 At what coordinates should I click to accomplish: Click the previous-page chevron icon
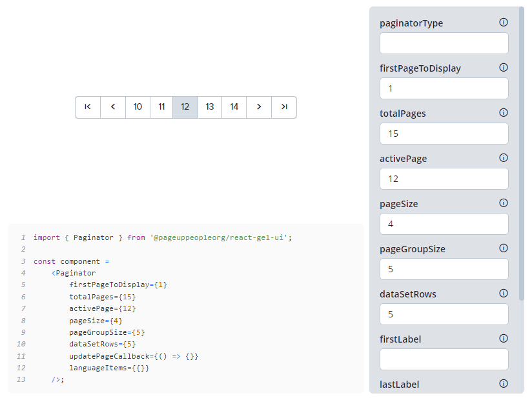click(x=112, y=107)
